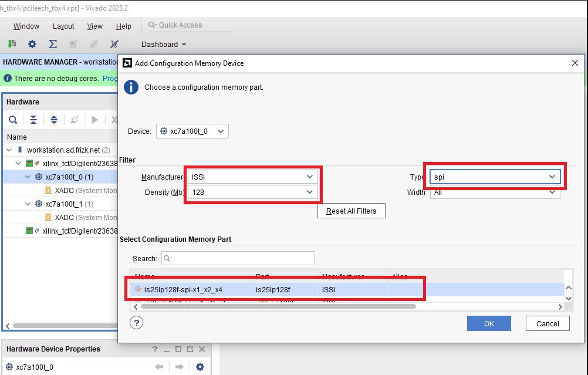Open the Type spi dropdown
Screen dimensions: 588x375
[x=495, y=177]
